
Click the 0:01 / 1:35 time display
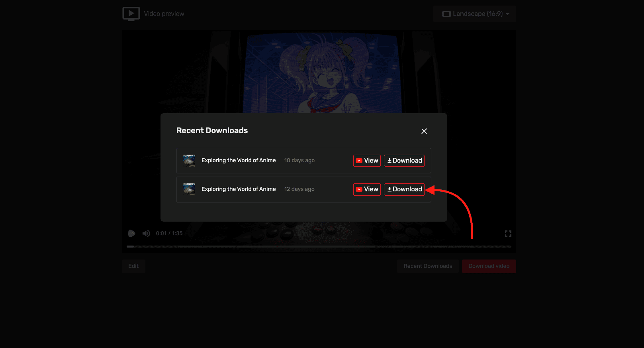(x=169, y=234)
